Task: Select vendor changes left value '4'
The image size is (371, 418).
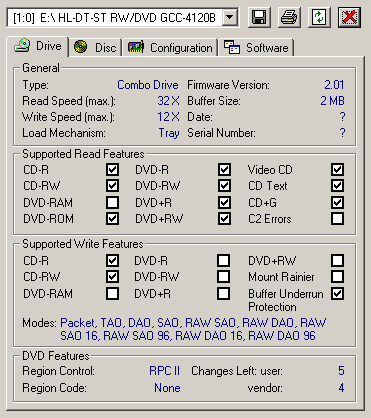Action: click(341, 388)
